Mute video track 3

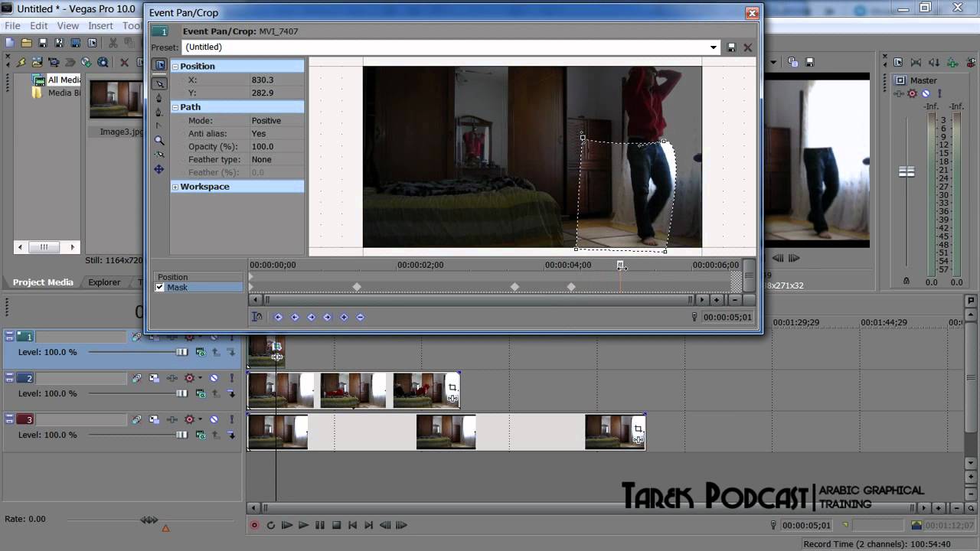click(214, 419)
